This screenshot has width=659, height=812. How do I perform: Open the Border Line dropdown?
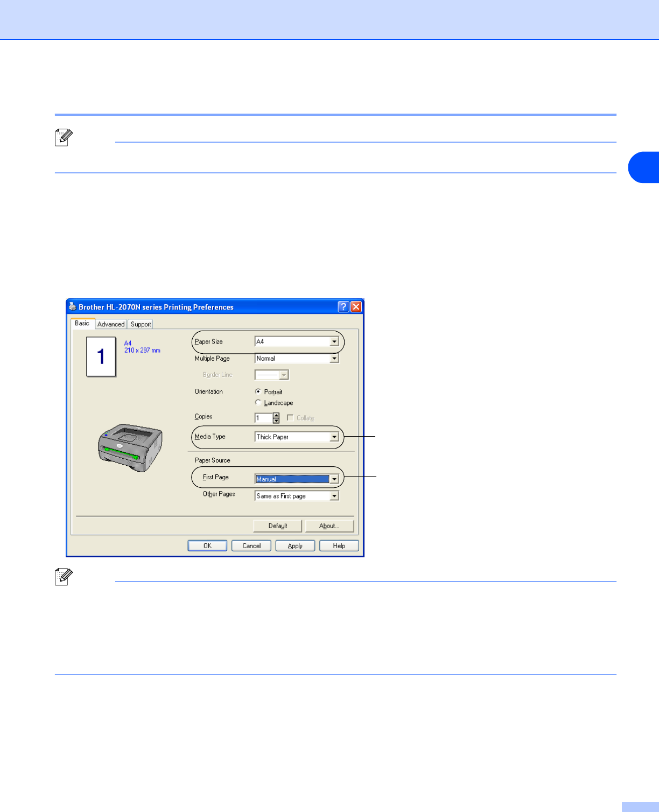272,375
